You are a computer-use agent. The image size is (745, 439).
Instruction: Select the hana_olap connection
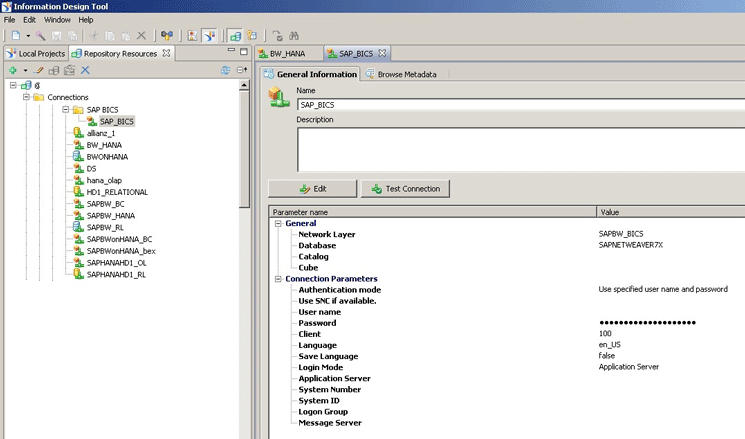(104, 181)
